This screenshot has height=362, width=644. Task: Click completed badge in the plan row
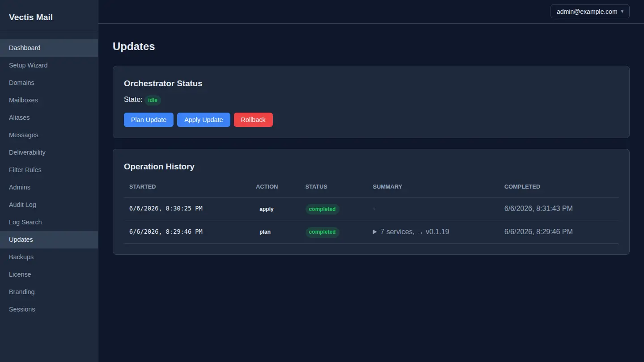click(x=322, y=232)
